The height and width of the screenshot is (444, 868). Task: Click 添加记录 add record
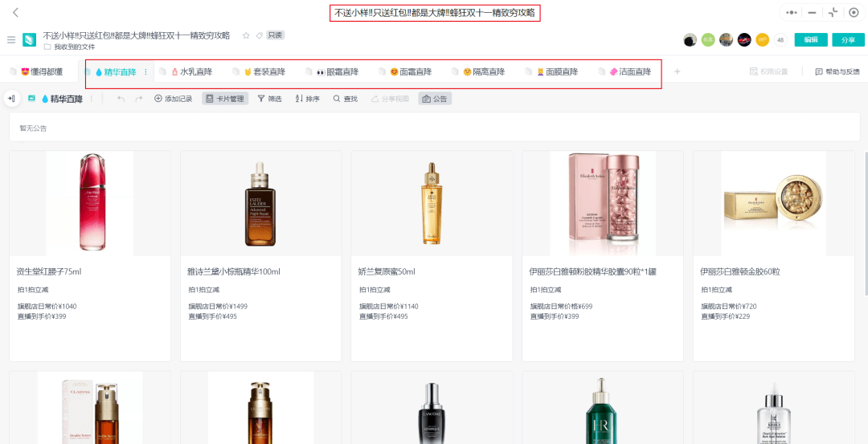(x=174, y=99)
